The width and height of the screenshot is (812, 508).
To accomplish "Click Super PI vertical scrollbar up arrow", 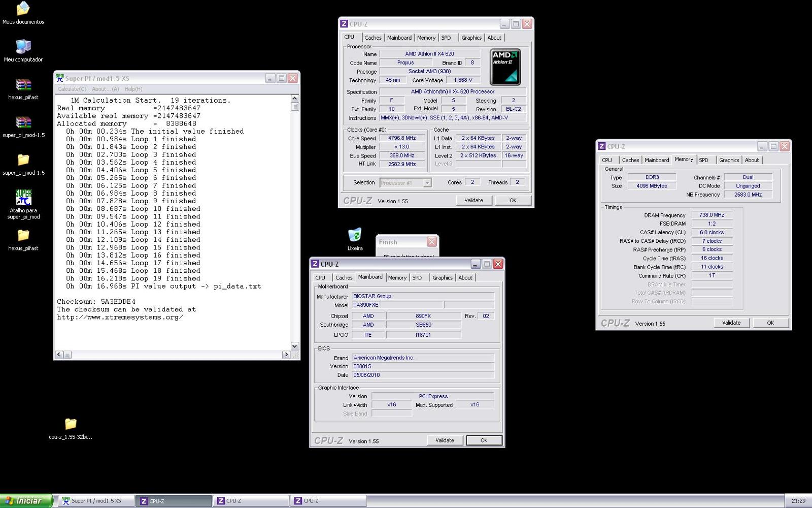I will [x=295, y=99].
